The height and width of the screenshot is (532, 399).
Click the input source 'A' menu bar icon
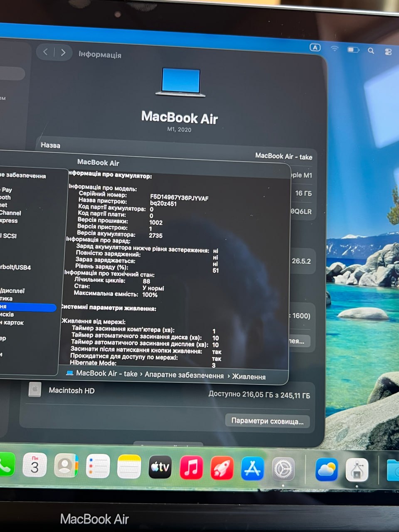(315, 47)
